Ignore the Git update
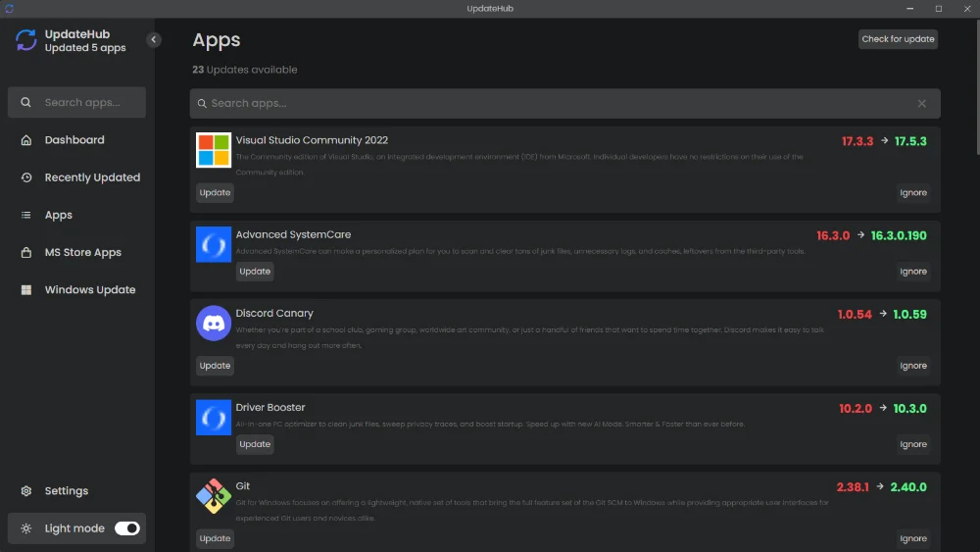 912,538
